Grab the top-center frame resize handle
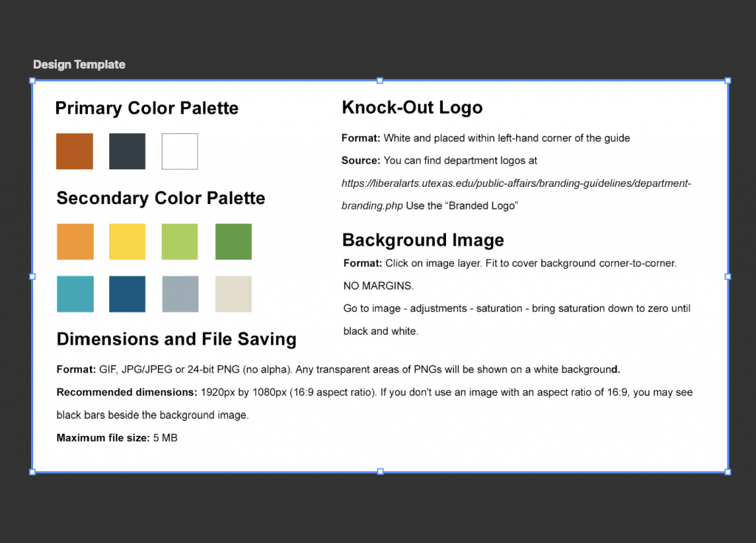This screenshot has width=756, height=543. point(379,81)
